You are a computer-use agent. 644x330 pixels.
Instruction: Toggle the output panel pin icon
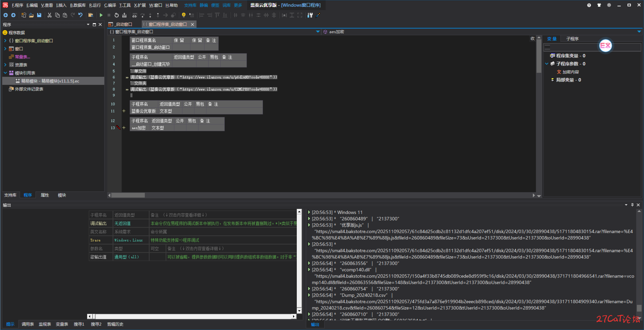[x=632, y=205]
